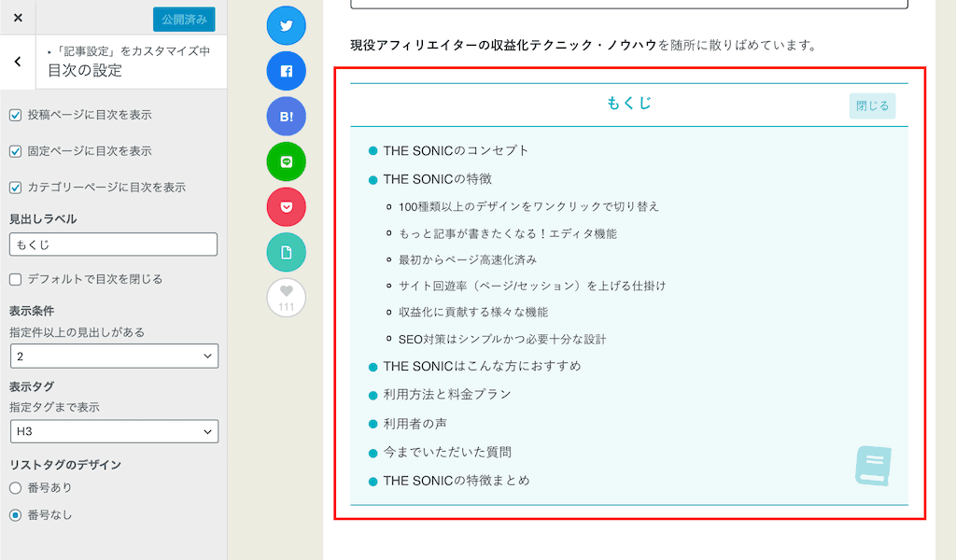This screenshot has width=956, height=560.
Task: Open もっと記事が書きたくなる！エディタ機能 link
Action: pos(507,234)
